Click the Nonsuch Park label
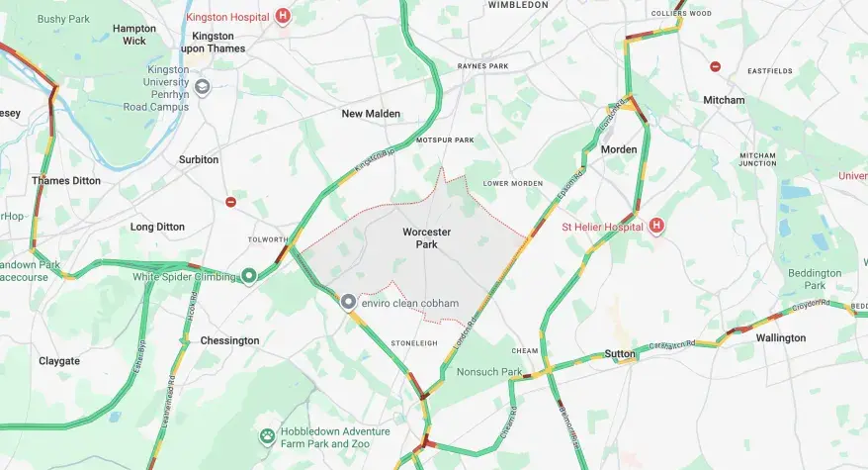This screenshot has width=868, height=470. (489, 372)
